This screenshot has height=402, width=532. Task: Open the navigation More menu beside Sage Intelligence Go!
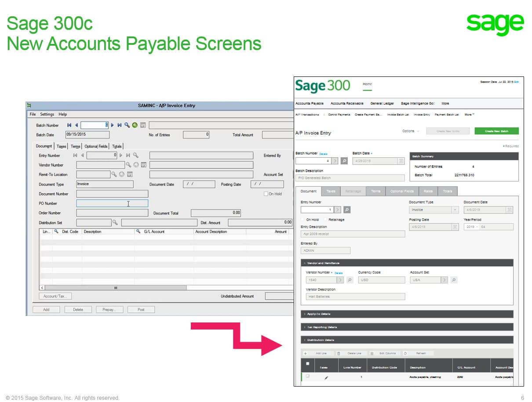click(x=445, y=103)
